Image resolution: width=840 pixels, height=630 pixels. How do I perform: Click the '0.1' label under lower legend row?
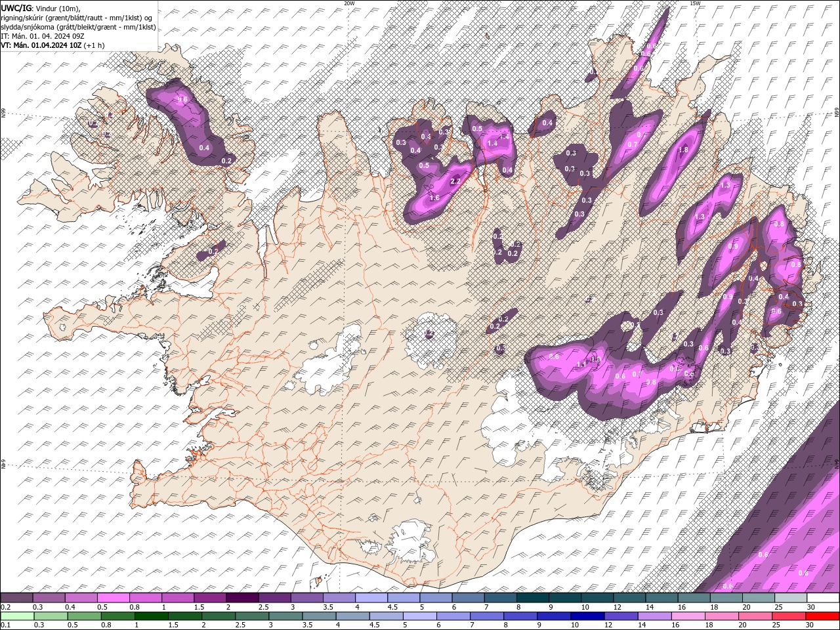pyautogui.click(x=5, y=625)
